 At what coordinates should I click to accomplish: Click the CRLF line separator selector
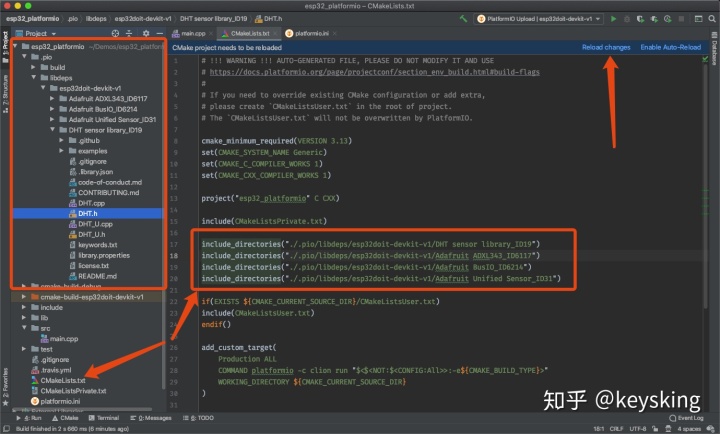pos(616,429)
